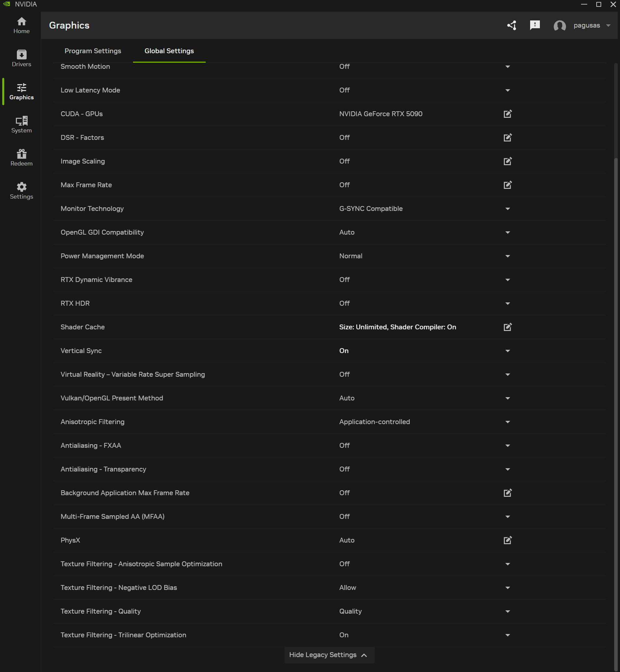This screenshot has height=672, width=620.
Task: Open the System section
Action: 21,125
